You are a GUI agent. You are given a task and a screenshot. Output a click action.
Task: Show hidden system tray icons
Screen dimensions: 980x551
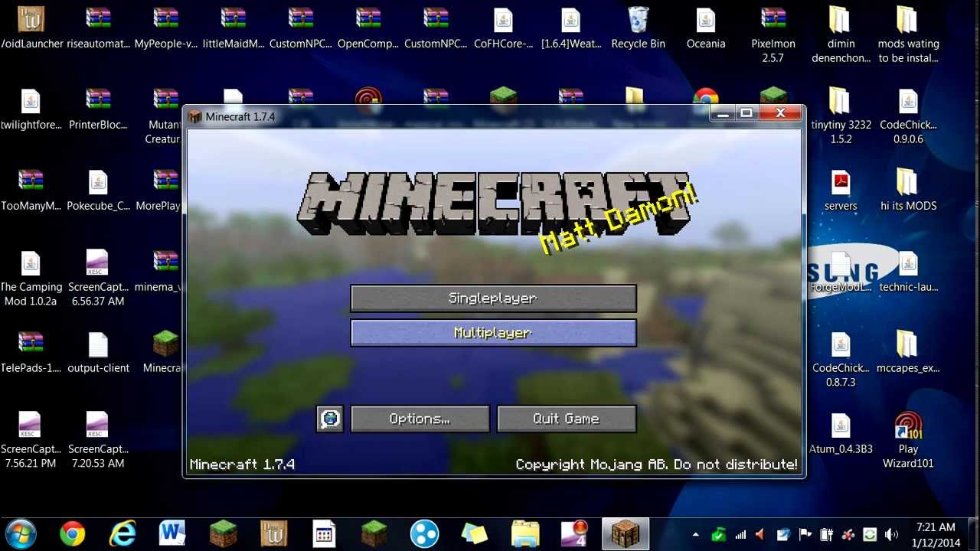(x=695, y=535)
